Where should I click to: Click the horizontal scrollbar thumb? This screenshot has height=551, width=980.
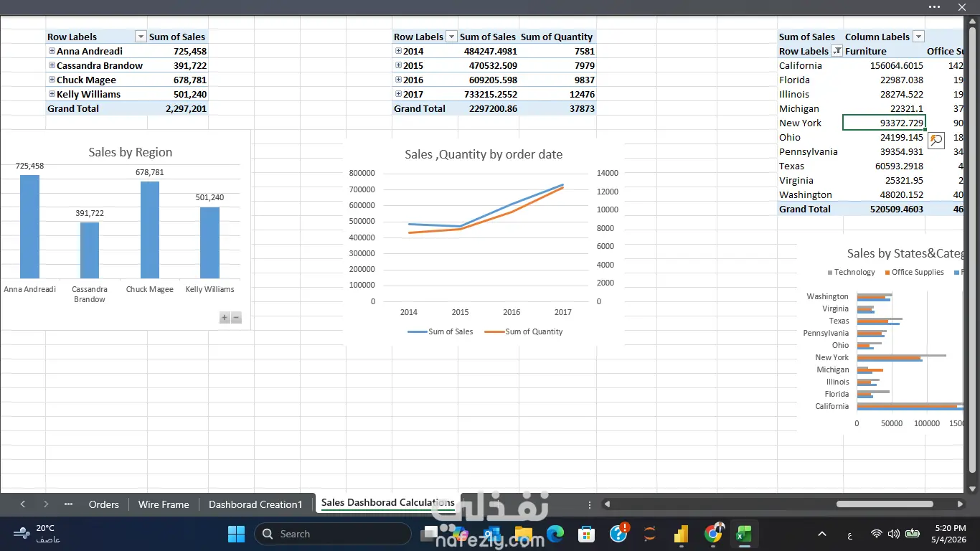tap(885, 504)
